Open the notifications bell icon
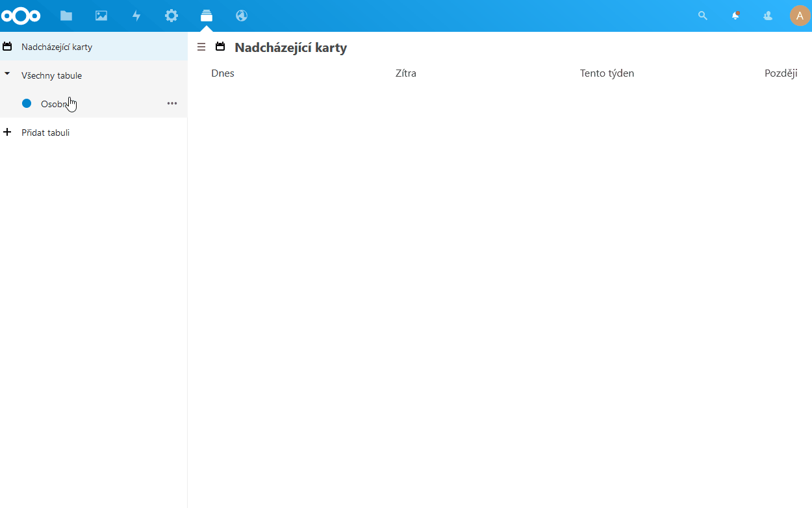Viewport: 812px width, 508px height. click(x=735, y=16)
